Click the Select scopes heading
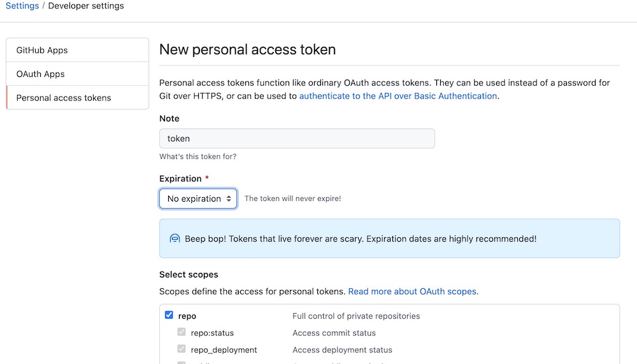 click(x=189, y=275)
